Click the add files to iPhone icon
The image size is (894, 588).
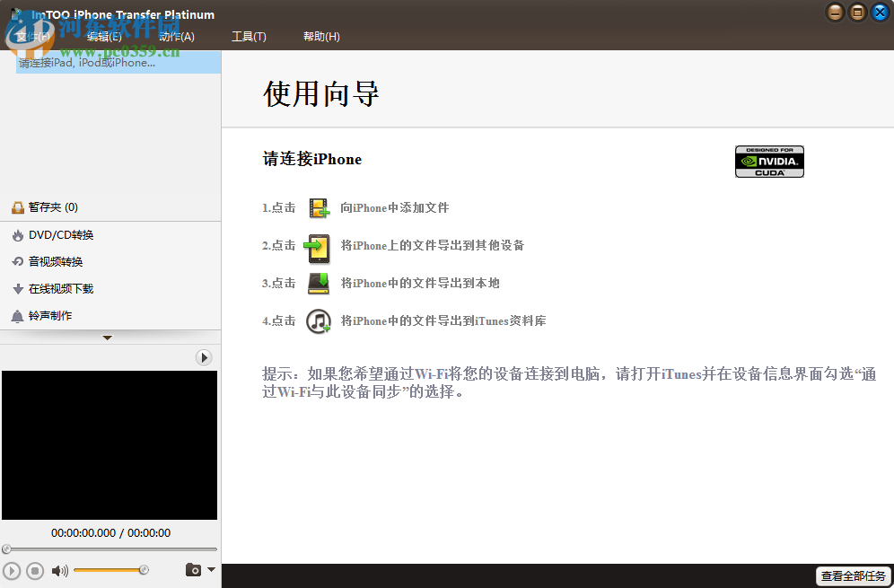318,207
